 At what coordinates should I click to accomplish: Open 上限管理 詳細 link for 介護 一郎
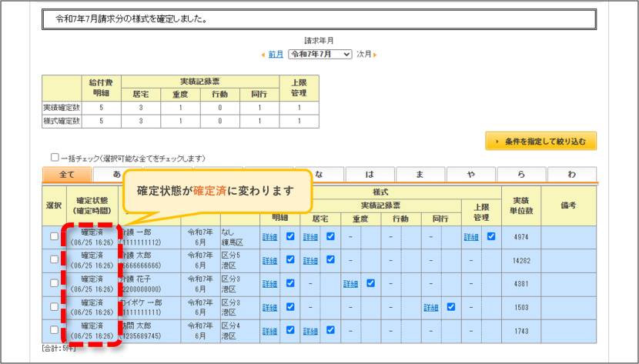pyautogui.click(x=471, y=237)
